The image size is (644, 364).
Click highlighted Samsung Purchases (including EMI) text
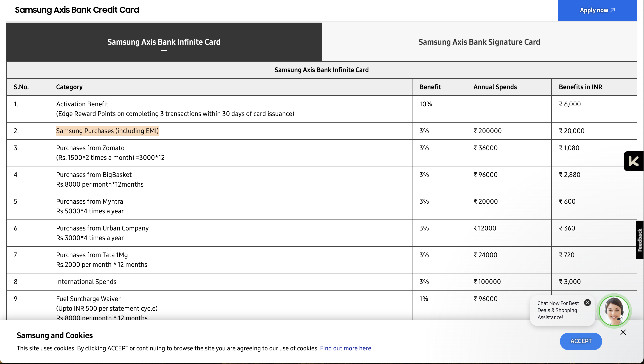point(107,131)
